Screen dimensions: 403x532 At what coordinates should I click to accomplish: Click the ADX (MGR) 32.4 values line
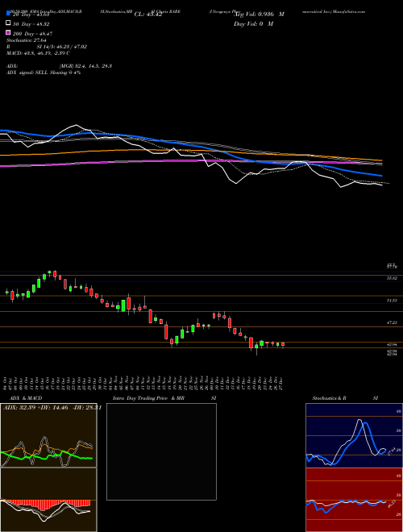(60, 66)
